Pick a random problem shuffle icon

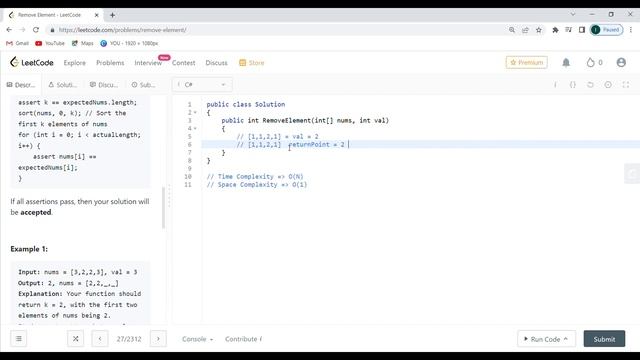pos(76,339)
